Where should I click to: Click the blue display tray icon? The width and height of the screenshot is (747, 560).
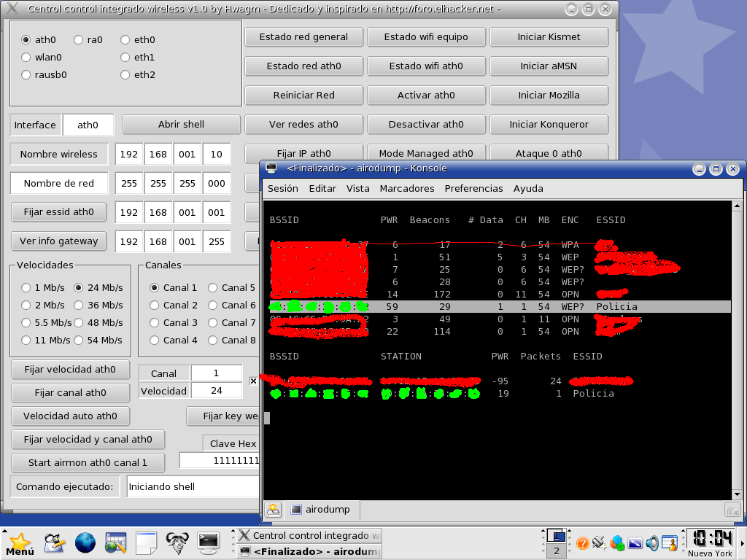click(x=635, y=542)
